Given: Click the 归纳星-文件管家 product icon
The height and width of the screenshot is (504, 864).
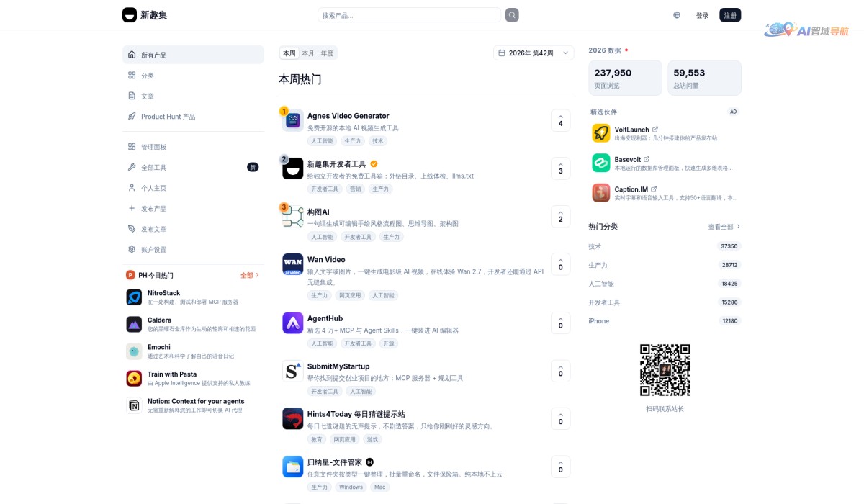Looking at the screenshot, I should pyautogui.click(x=293, y=467).
